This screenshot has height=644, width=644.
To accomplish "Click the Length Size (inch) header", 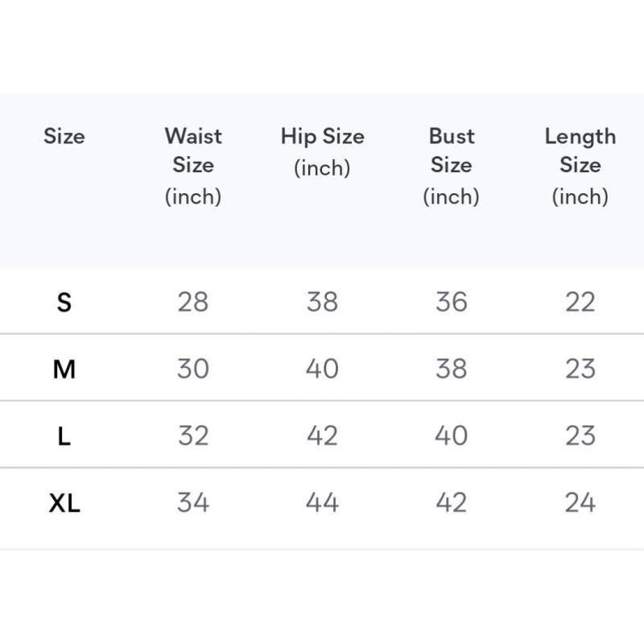I will pos(580,166).
